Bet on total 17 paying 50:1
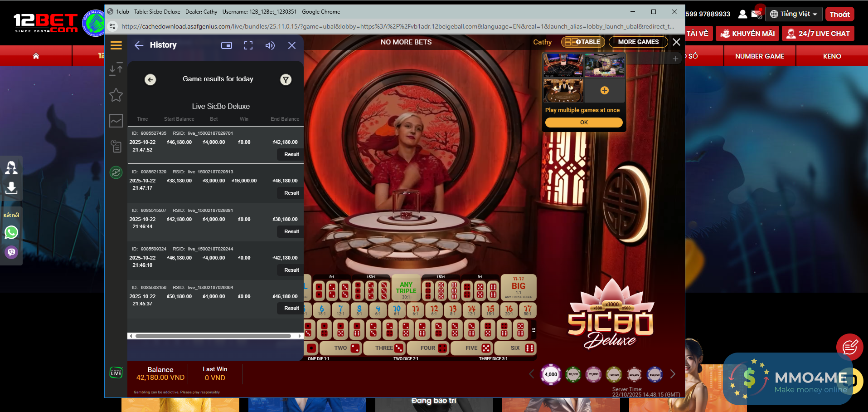868x412 pixels. (528, 310)
